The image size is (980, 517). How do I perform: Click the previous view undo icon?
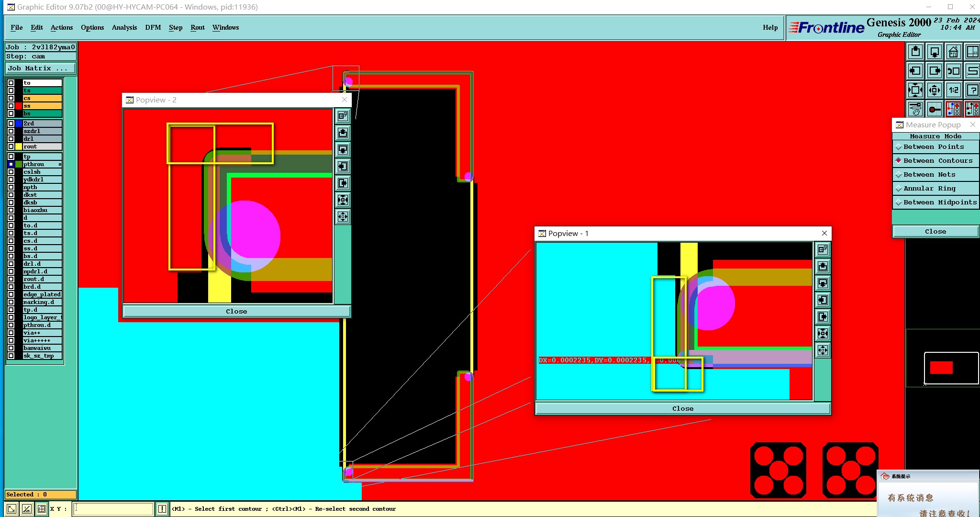click(x=953, y=71)
